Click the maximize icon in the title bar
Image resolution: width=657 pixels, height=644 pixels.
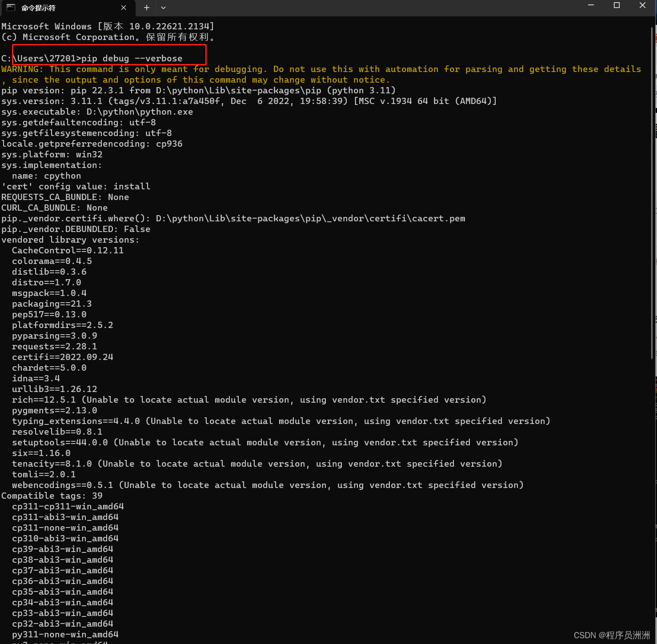coord(617,5)
